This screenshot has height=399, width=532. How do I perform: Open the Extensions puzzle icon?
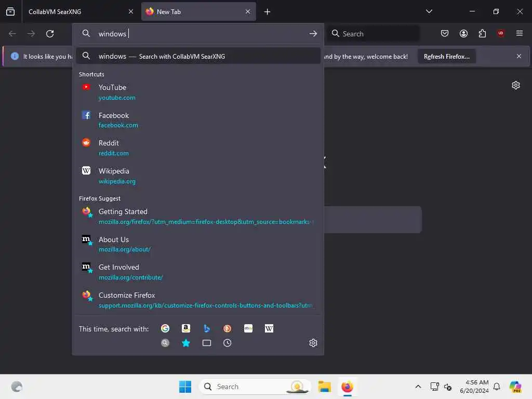(x=482, y=33)
